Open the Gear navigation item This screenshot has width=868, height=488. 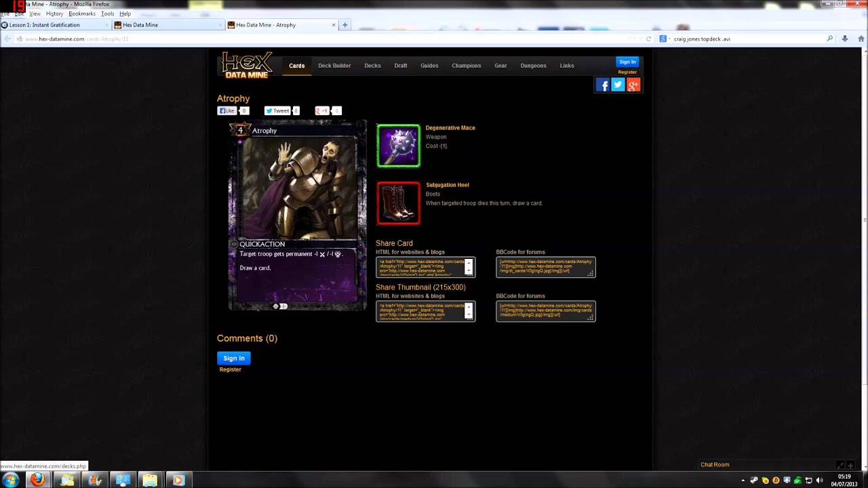500,66
